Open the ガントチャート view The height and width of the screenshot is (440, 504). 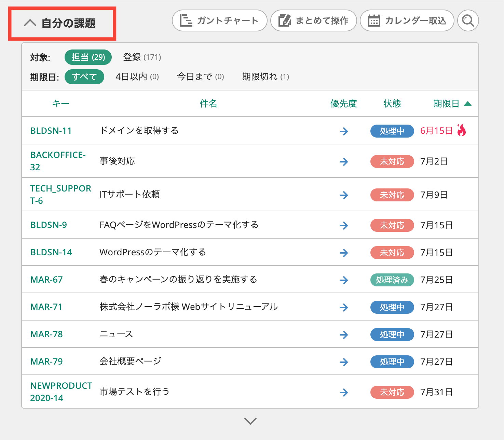click(x=219, y=20)
